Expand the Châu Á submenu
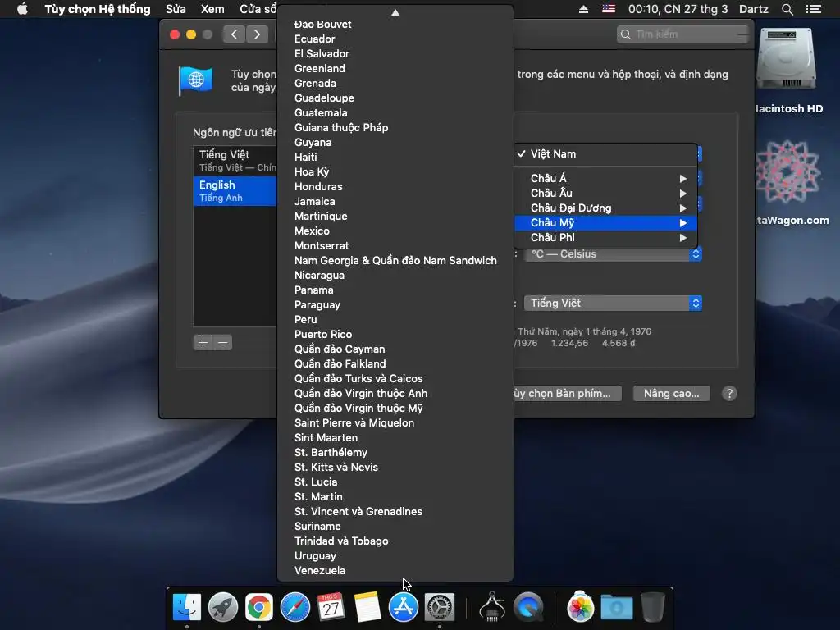This screenshot has height=630, width=840. [606, 178]
